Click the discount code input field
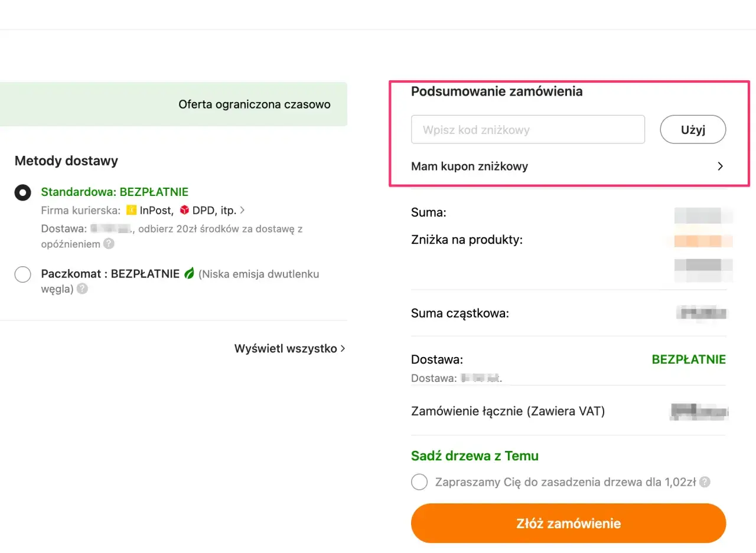Screen dimensions: 756x553 point(528,130)
